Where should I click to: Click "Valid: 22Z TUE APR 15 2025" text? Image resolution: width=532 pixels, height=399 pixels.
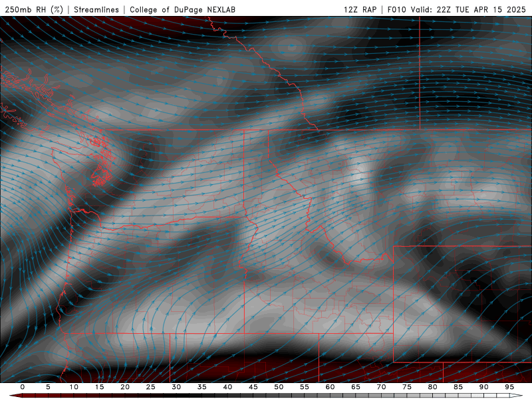click(x=468, y=9)
